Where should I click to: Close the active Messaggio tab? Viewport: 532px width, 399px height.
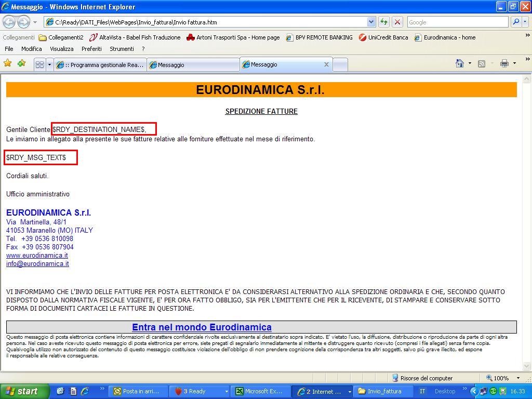coord(326,64)
